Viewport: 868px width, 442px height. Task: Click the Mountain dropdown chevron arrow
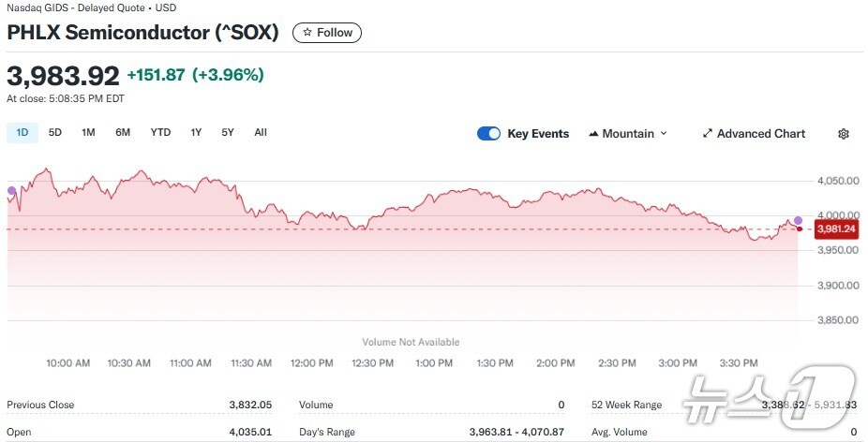(664, 134)
